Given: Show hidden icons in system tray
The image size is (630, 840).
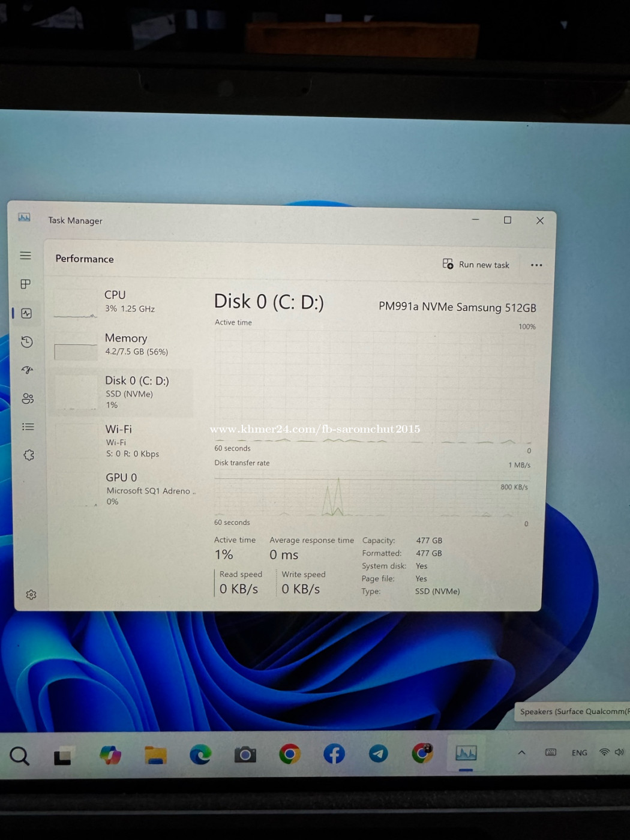Looking at the screenshot, I should [521, 752].
